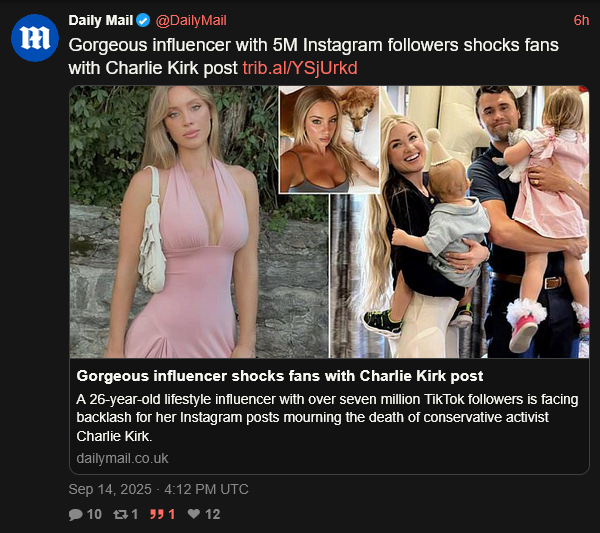Click the @DailyMail handle
Image resolution: width=600 pixels, height=533 pixels.
191,20
